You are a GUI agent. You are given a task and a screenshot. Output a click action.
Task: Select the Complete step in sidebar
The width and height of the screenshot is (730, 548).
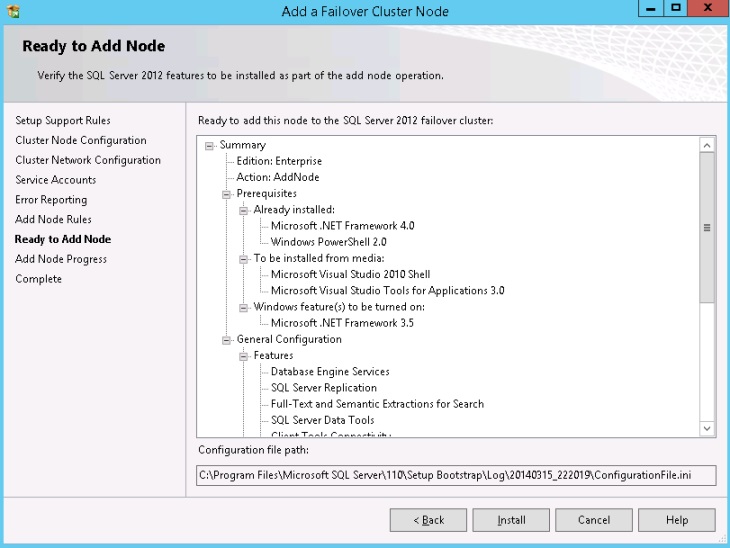click(38, 279)
